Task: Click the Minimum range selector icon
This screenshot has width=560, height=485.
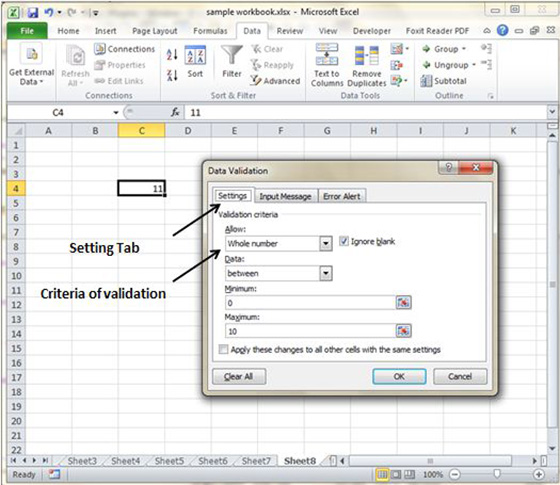Action: 404,303
